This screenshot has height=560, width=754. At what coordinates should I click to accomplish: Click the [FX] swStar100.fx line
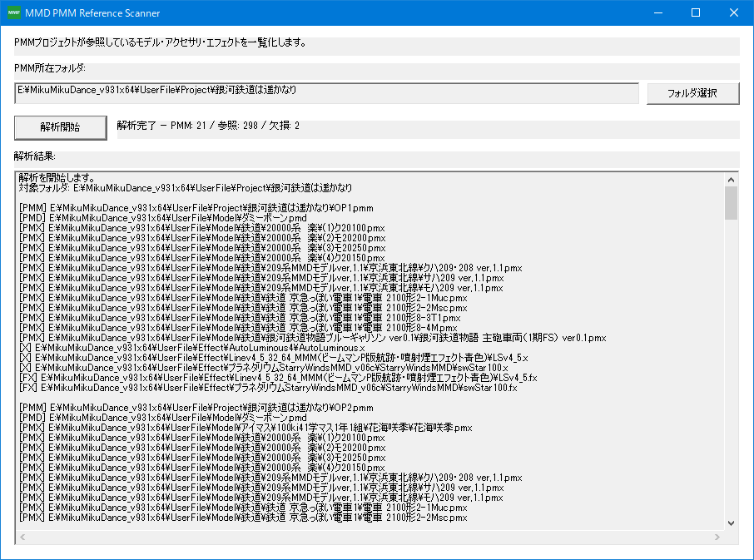click(268, 388)
